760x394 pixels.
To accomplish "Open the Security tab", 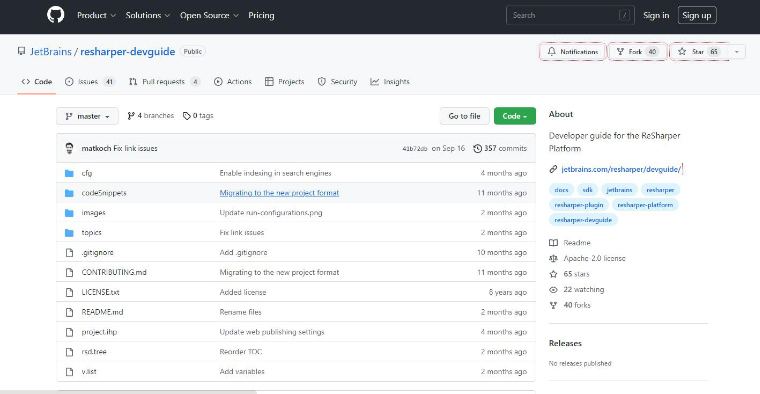I will [x=337, y=81].
